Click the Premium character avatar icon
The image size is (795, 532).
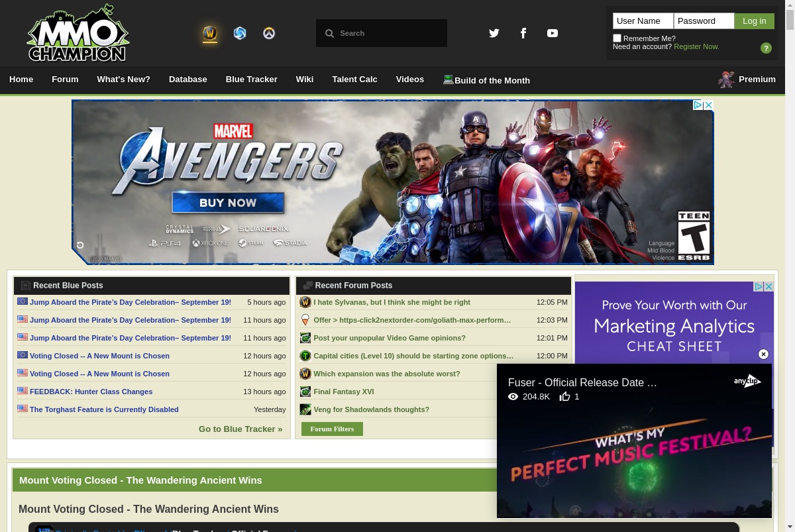pyautogui.click(x=727, y=80)
